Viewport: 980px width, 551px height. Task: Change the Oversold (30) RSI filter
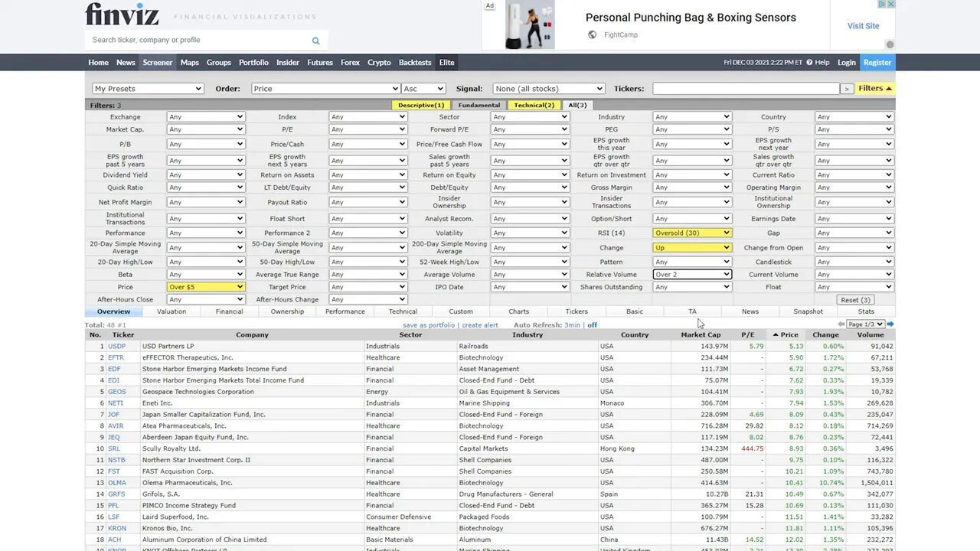click(691, 232)
